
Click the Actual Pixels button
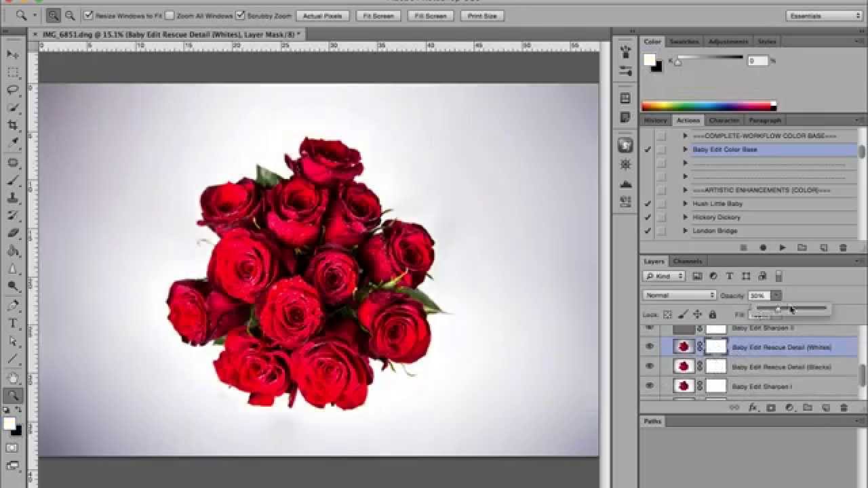point(323,15)
